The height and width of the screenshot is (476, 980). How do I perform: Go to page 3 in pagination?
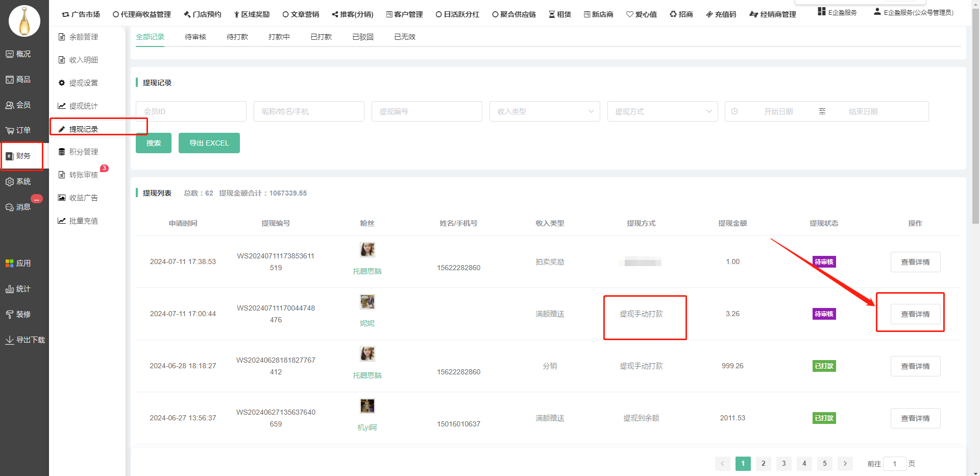point(783,463)
